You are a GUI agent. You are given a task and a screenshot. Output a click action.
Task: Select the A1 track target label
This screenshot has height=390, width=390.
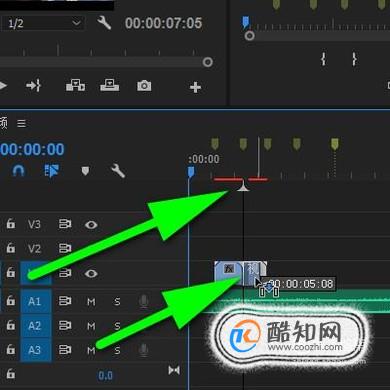(35, 301)
